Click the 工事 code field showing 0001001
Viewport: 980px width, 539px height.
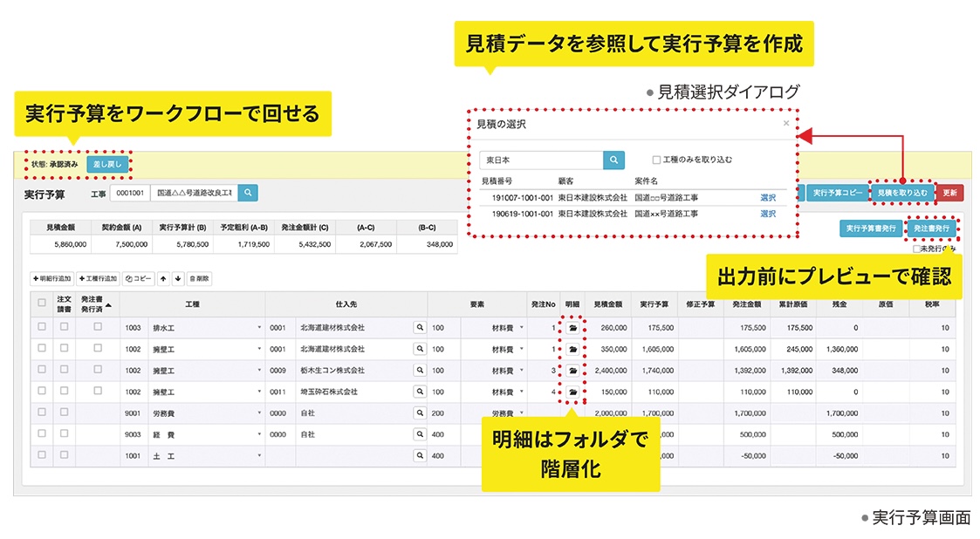tap(130, 193)
